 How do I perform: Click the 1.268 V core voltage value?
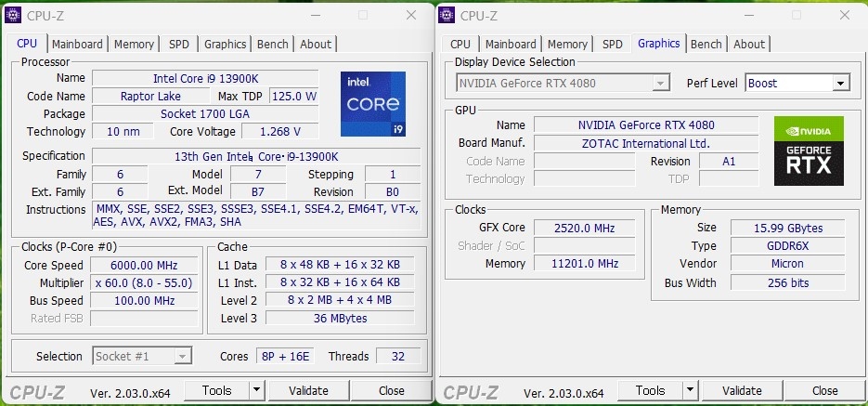(x=280, y=131)
